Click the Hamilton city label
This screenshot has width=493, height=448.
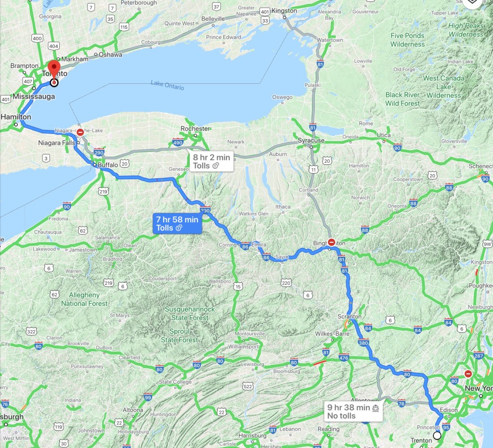[x=16, y=117]
